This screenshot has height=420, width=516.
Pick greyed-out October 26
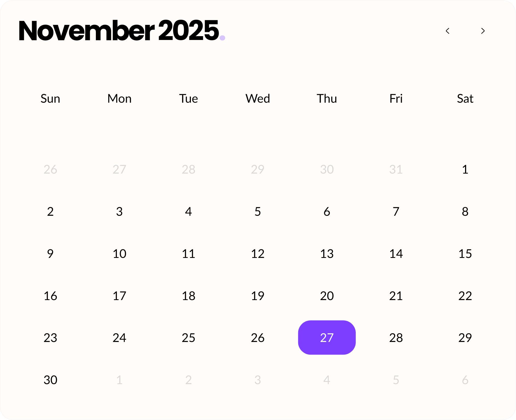pos(50,169)
